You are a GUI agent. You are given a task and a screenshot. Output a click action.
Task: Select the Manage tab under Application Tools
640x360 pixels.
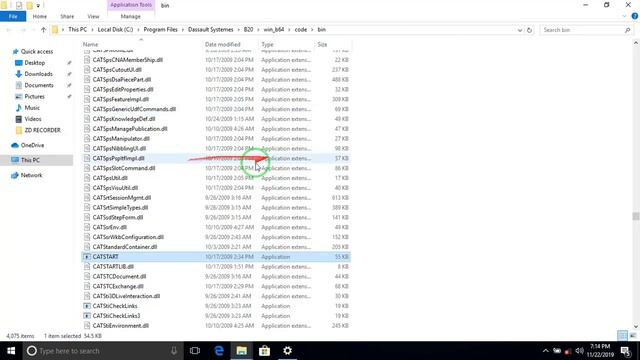pyautogui.click(x=131, y=16)
